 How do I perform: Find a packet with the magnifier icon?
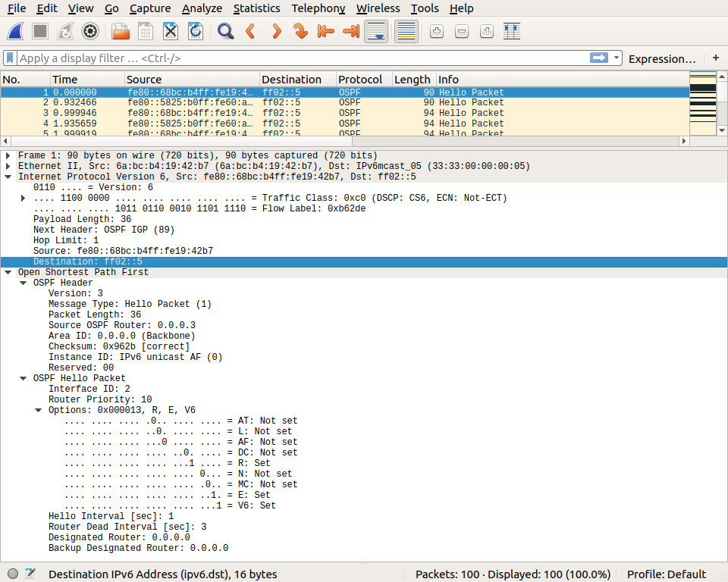[226, 32]
